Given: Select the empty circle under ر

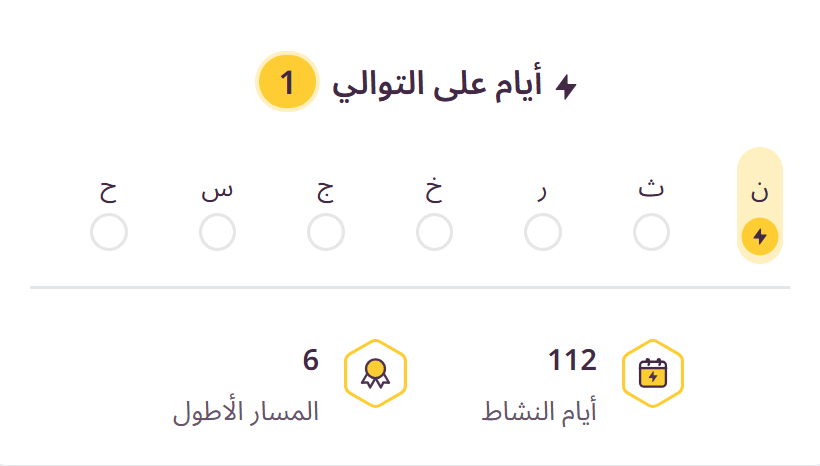Looking at the screenshot, I should pyautogui.click(x=543, y=234).
